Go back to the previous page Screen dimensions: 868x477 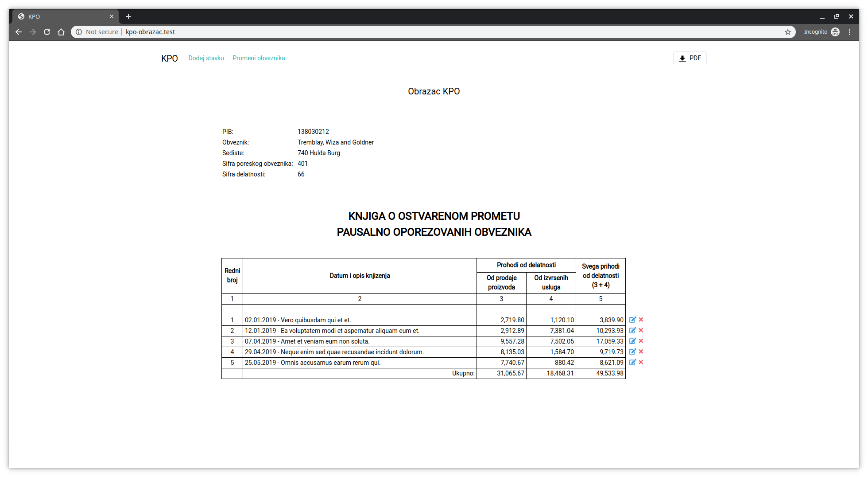pos(19,31)
